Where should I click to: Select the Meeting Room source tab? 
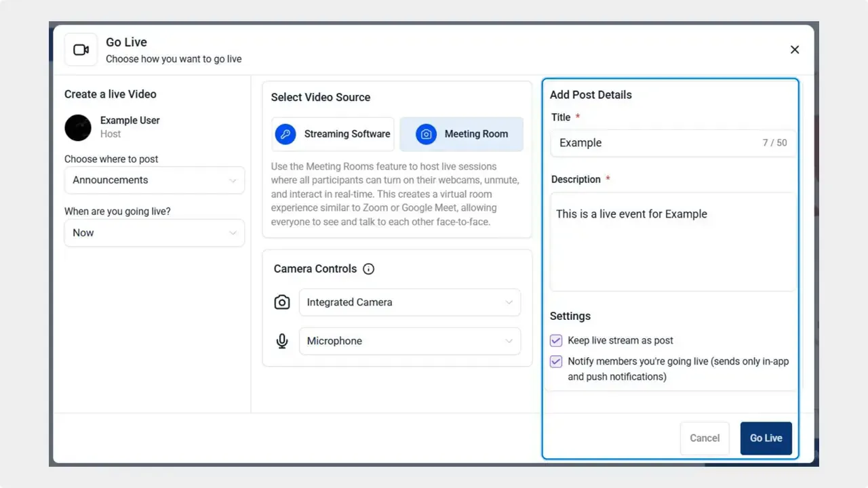[x=461, y=134]
